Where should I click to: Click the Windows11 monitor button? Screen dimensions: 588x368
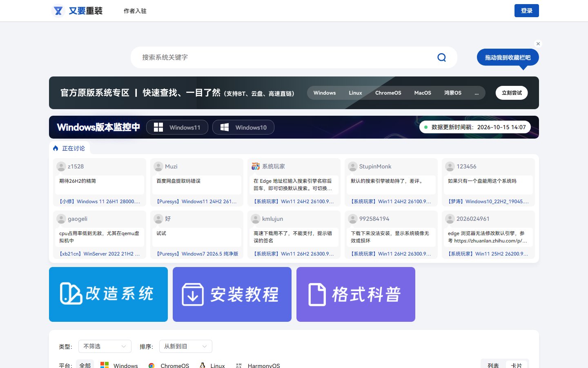[x=177, y=127]
